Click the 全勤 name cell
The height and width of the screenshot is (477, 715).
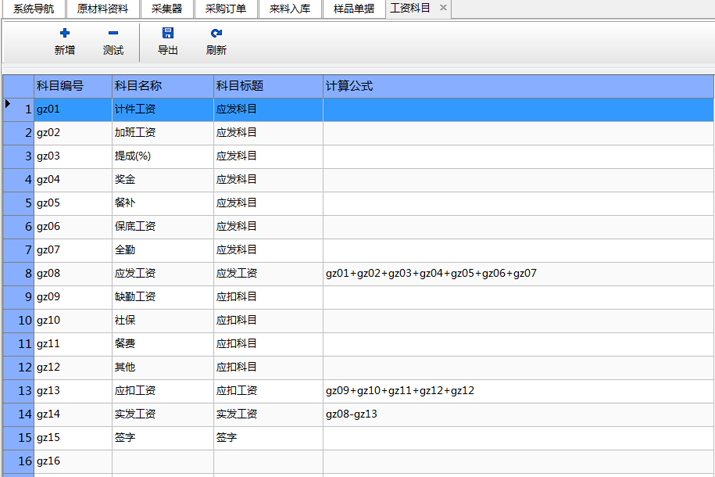163,250
